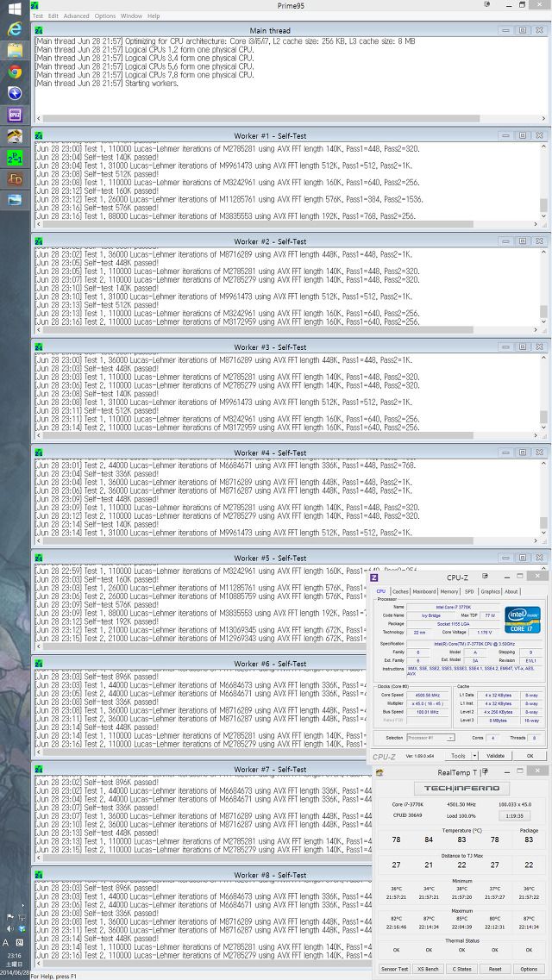Launch Internet Explorer from the taskbar
The height and width of the screenshot is (980, 552).
coord(15,28)
